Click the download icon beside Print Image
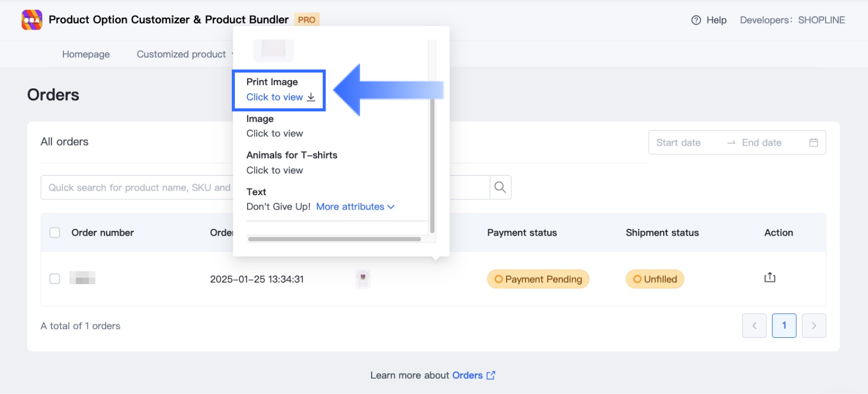868x394 pixels. coord(311,97)
